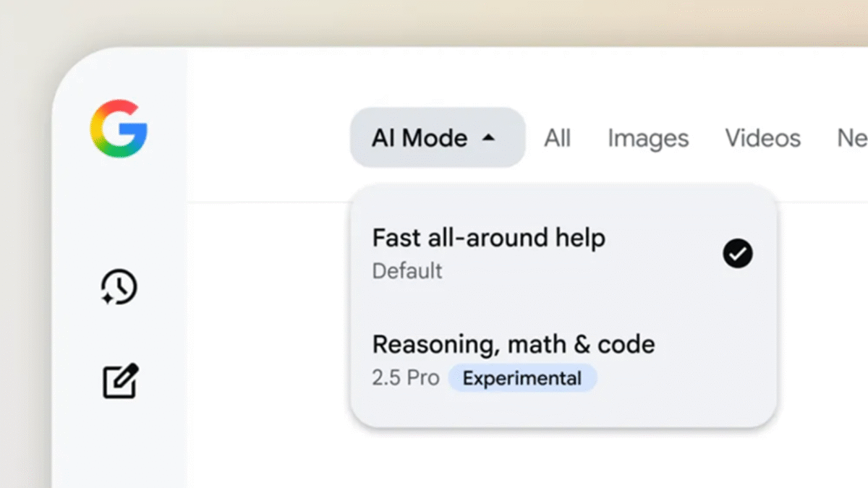Click the 2.5 Pro text label
Image resolution: width=868 pixels, height=488 pixels.
[405, 377]
